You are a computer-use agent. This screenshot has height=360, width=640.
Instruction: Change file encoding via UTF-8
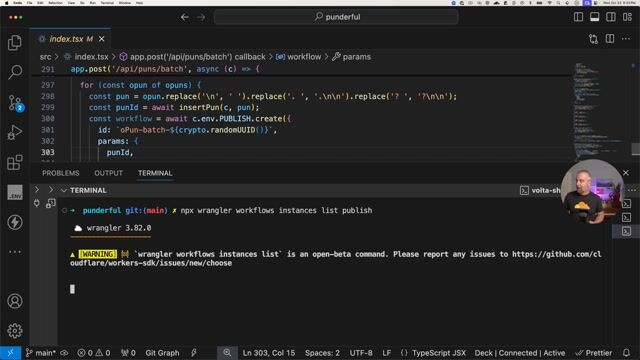(x=361, y=353)
